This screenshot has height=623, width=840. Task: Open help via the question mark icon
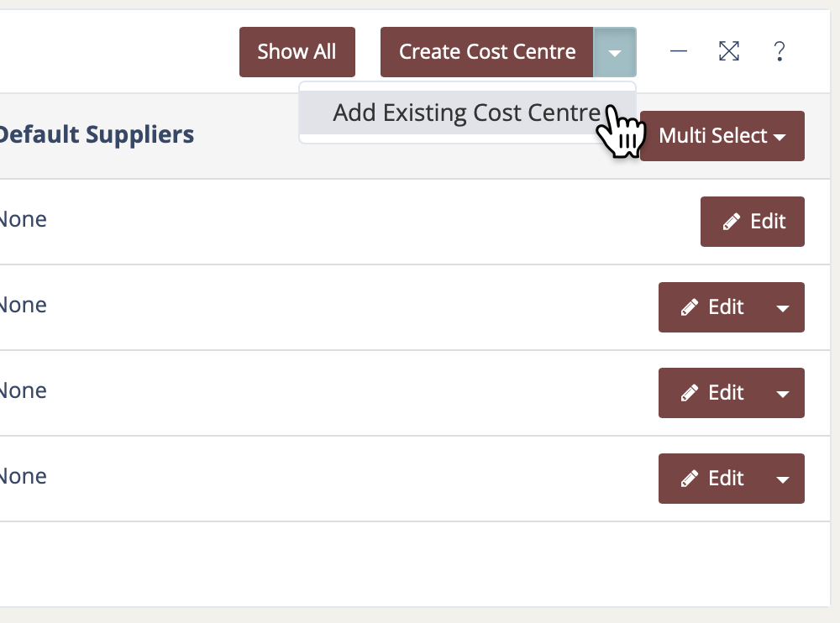pyautogui.click(x=780, y=52)
